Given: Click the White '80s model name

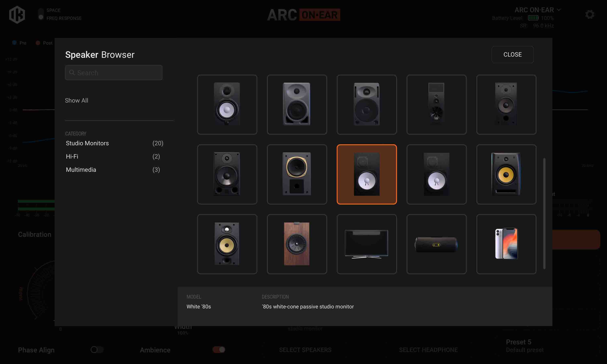Looking at the screenshot, I should point(199,307).
